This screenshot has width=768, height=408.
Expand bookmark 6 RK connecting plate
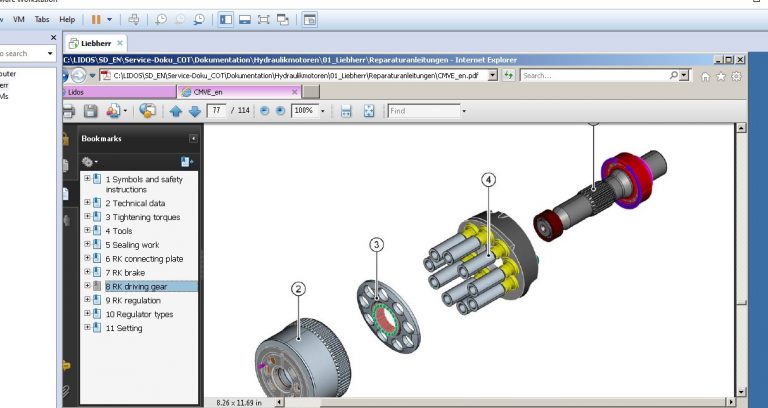[87, 258]
